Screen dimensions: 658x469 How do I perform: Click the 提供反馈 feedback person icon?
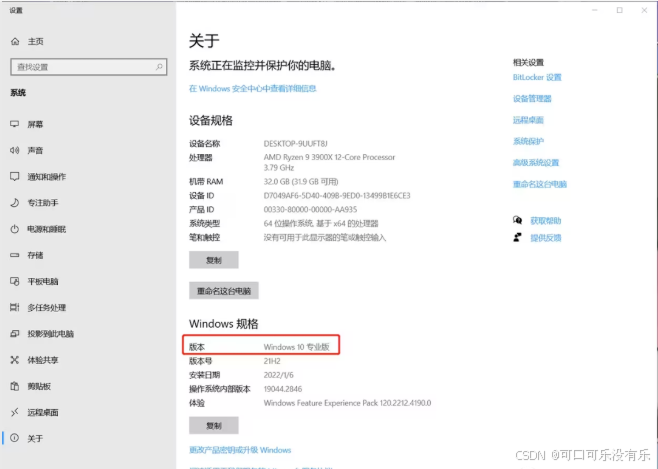(x=517, y=237)
